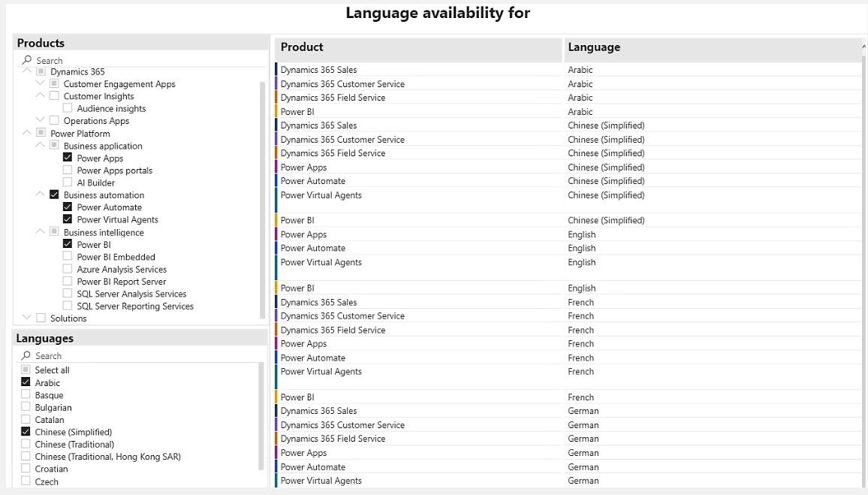This screenshot has height=495, width=868.
Task: Collapse the Business application node
Action: pyautogui.click(x=40, y=144)
